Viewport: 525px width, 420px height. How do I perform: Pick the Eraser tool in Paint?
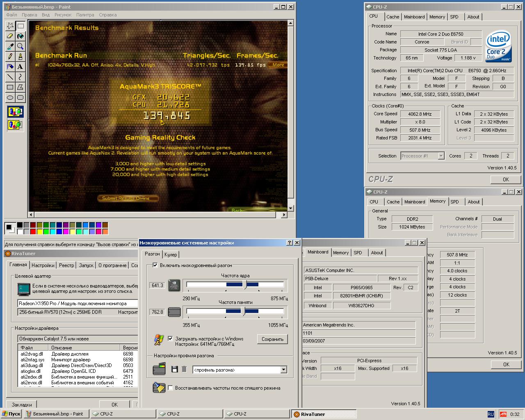coord(10,36)
